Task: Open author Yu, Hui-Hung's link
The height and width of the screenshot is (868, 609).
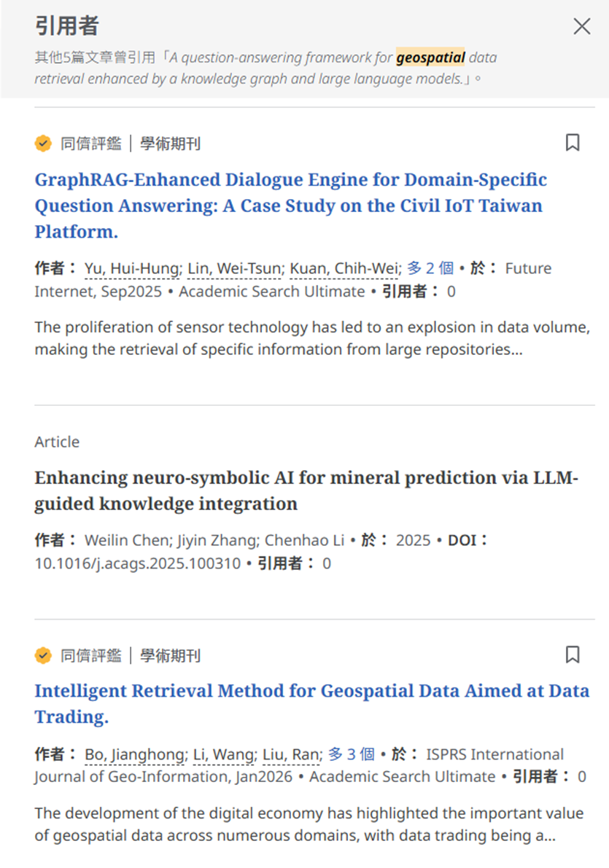Action: coord(131,269)
